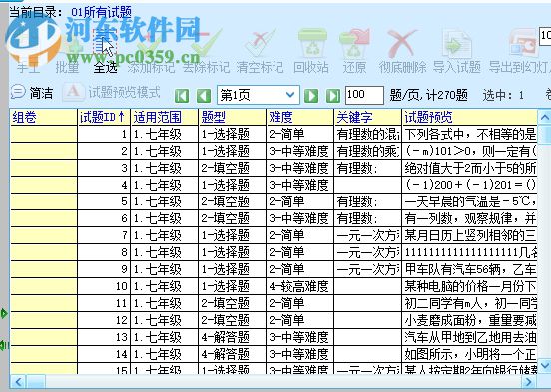Click the 题型 column header
This screenshot has height=392, width=551.
232,117
